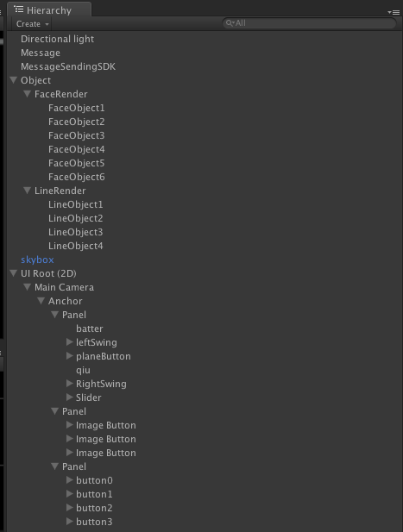
Task: Select Directional light in hierarchy
Action: point(57,39)
